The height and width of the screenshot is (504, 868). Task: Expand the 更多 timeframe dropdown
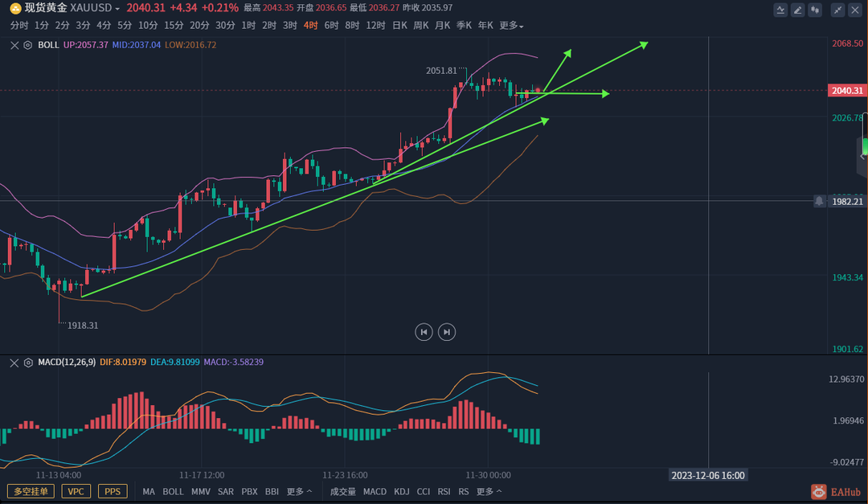(511, 26)
